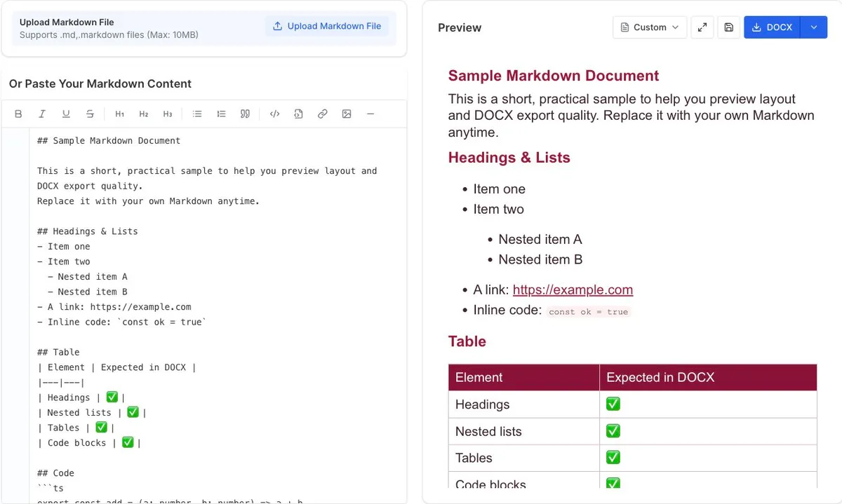Click the 'const ok = true' code in preview
This screenshot has height=504, width=842.
588,311
